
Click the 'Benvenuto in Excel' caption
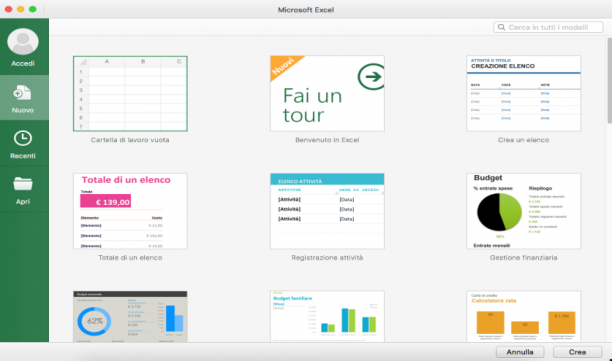click(327, 140)
